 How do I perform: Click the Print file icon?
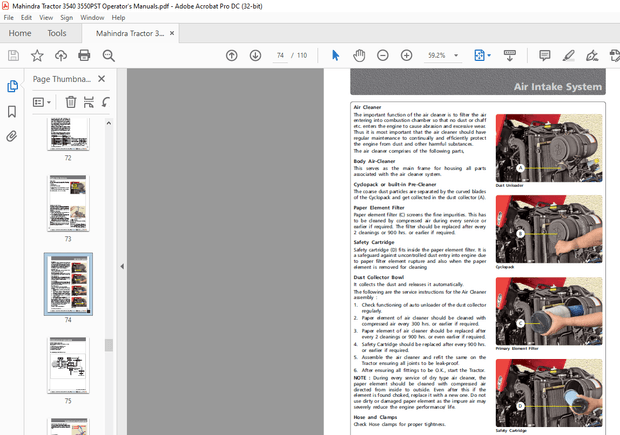(85, 55)
